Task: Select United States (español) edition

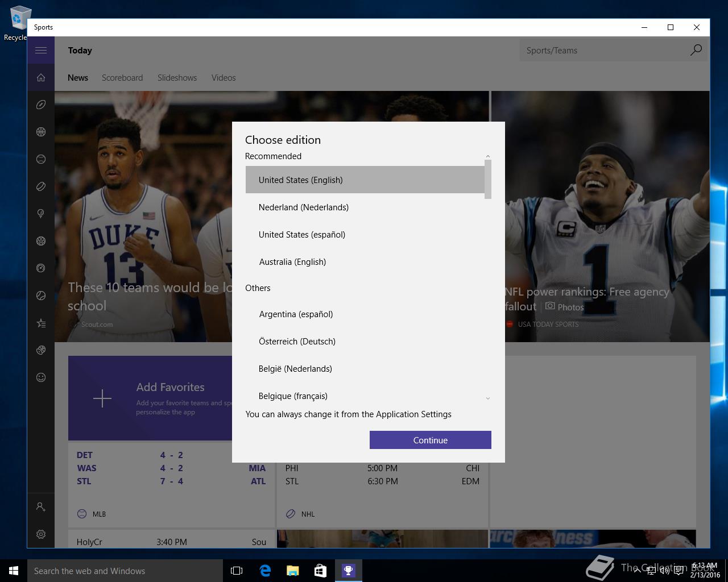Action: tap(365, 234)
